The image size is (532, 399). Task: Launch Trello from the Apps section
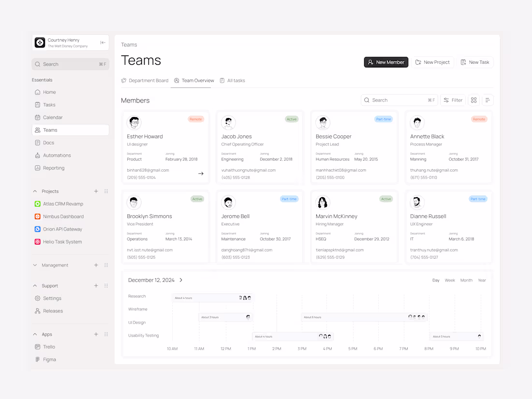point(48,347)
